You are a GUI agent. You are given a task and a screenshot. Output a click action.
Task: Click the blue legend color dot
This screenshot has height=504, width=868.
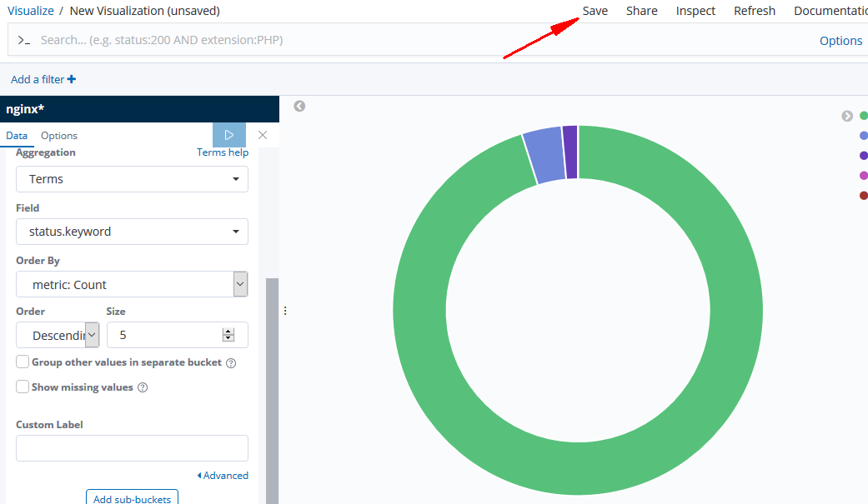pos(864,136)
